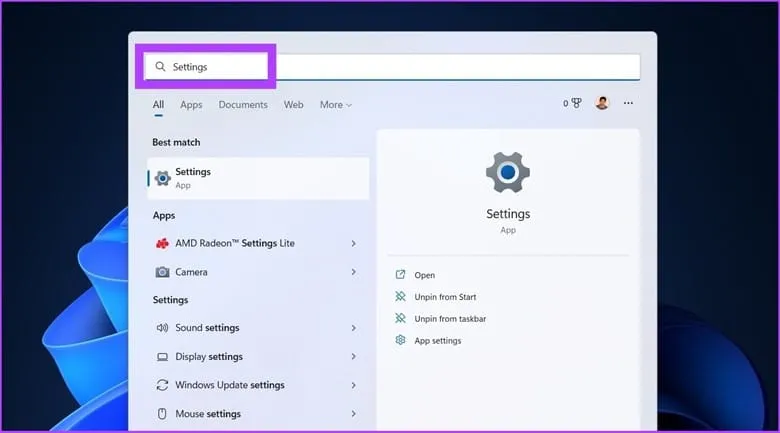Viewport: 780px width, 433px height.
Task: Expand the More filter dropdown
Action: click(x=336, y=105)
